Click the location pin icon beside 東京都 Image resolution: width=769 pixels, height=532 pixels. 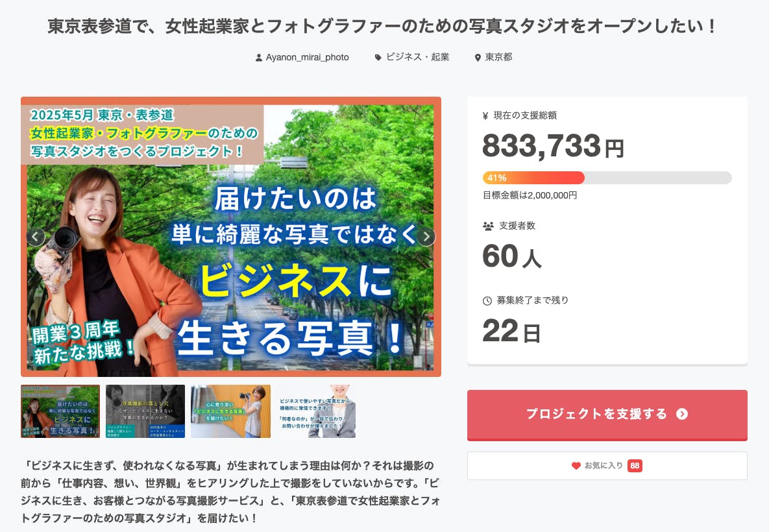click(478, 58)
